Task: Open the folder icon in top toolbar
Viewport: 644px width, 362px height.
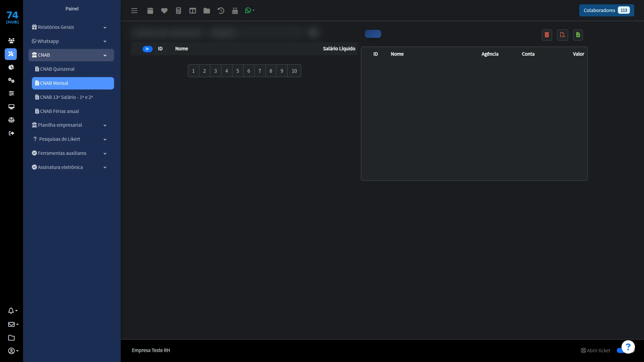Action: (207, 11)
